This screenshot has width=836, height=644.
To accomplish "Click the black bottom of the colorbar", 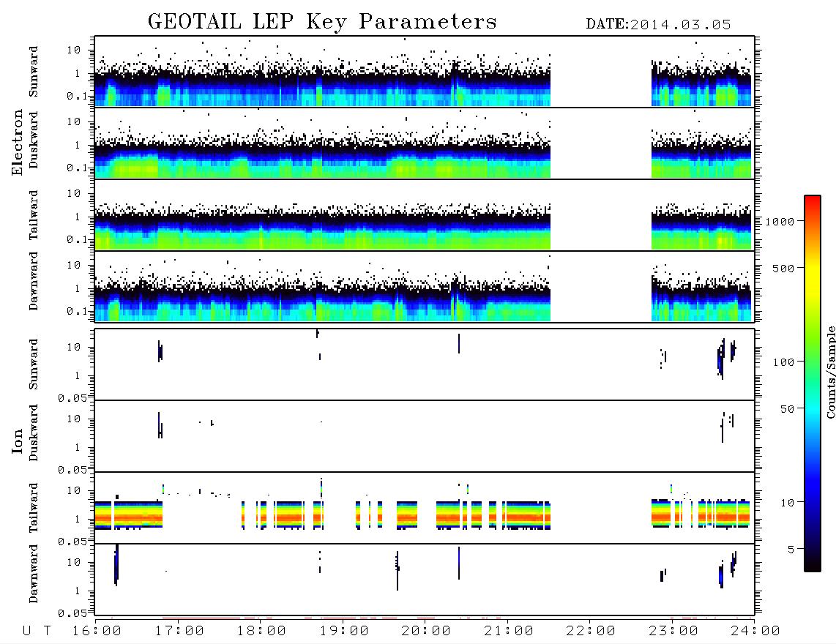I will click(x=813, y=565).
